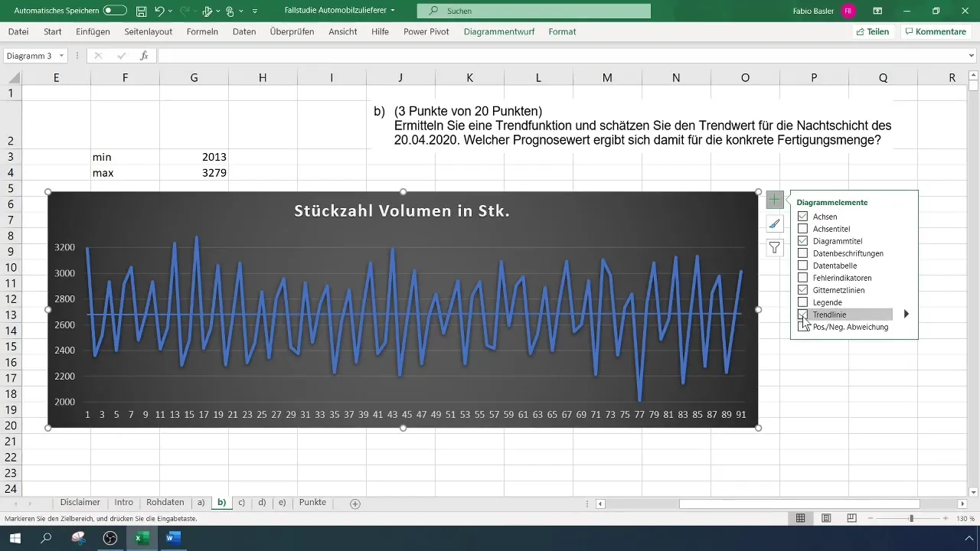
Task: Click the Insert Function fx icon
Action: (144, 56)
